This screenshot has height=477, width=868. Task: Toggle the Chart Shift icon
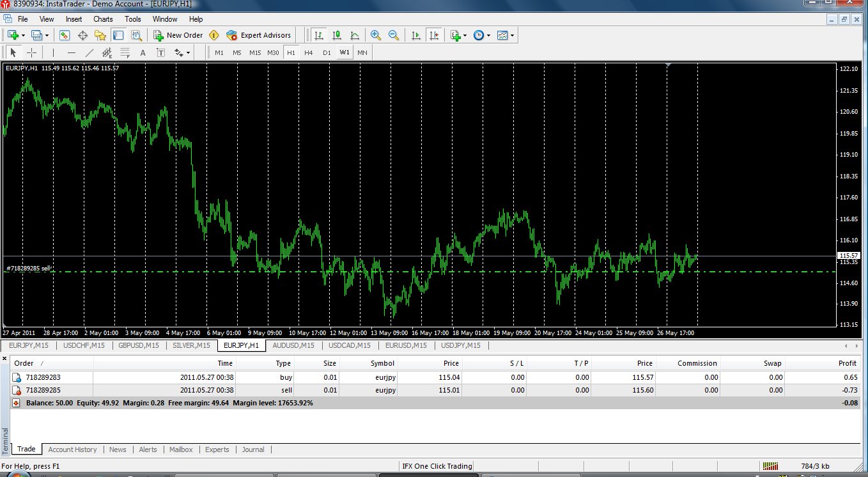pos(434,35)
